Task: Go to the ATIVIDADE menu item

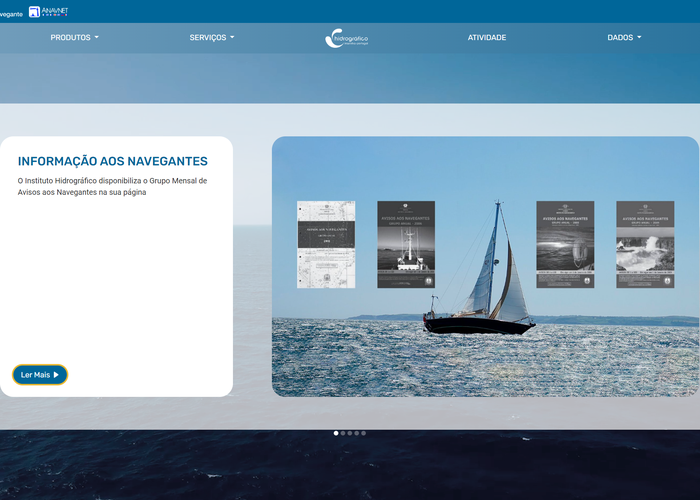Action: point(487,38)
